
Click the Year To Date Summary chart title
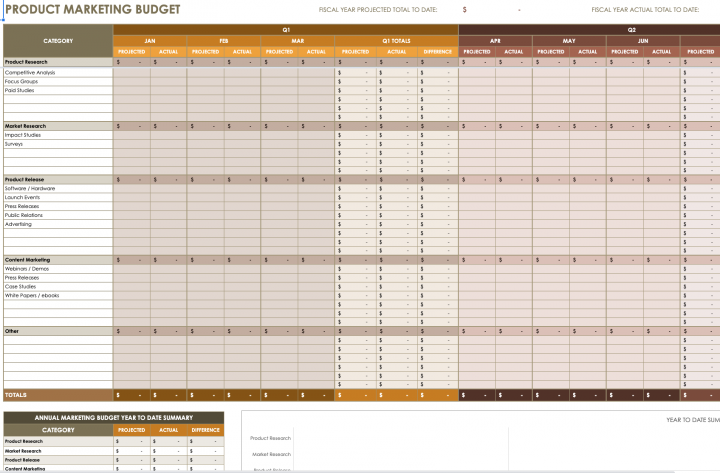point(693,420)
